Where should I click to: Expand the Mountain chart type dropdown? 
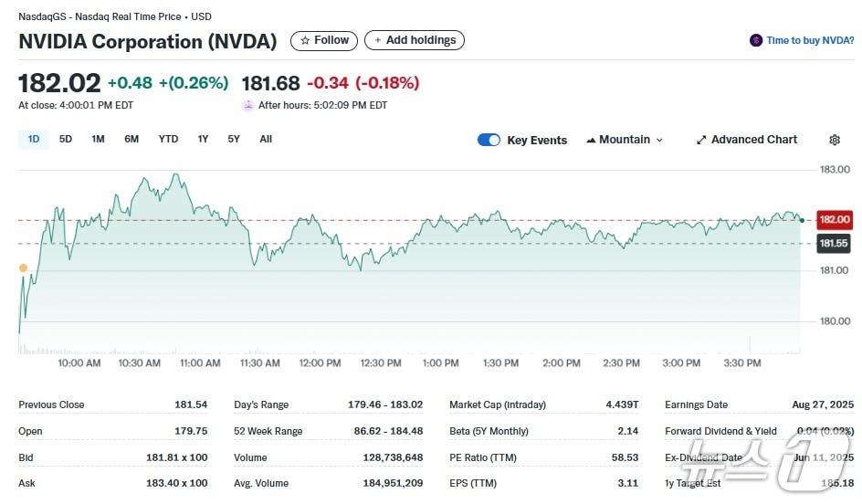click(x=659, y=140)
